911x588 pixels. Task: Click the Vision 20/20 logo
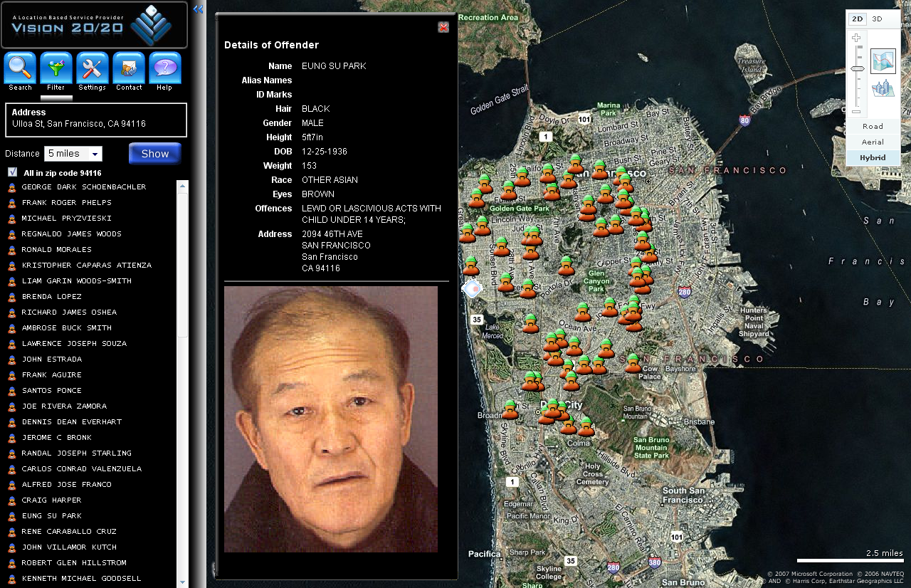pos(93,25)
